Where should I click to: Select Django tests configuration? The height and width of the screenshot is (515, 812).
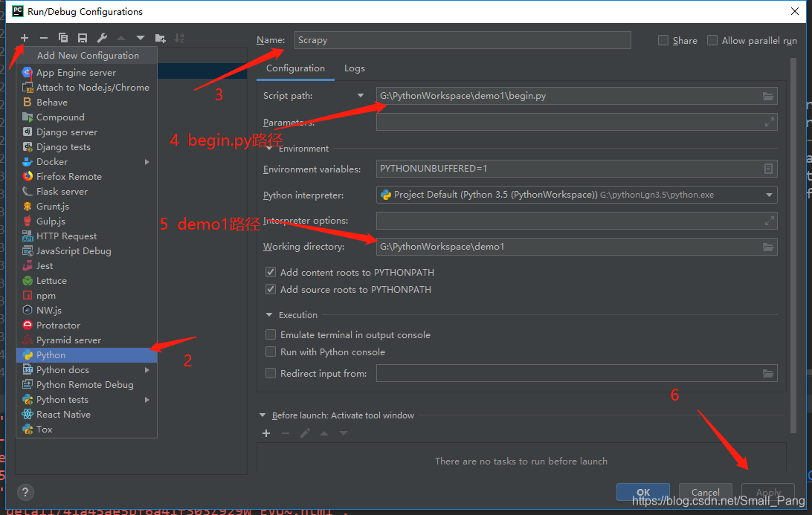[86, 147]
